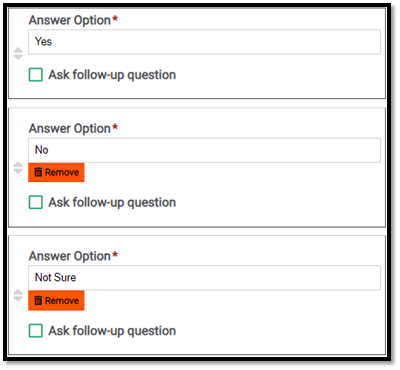Viewport: 400px width, 370px height.
Task: Move the No option up using its arrow
Action: coord(18,164)
